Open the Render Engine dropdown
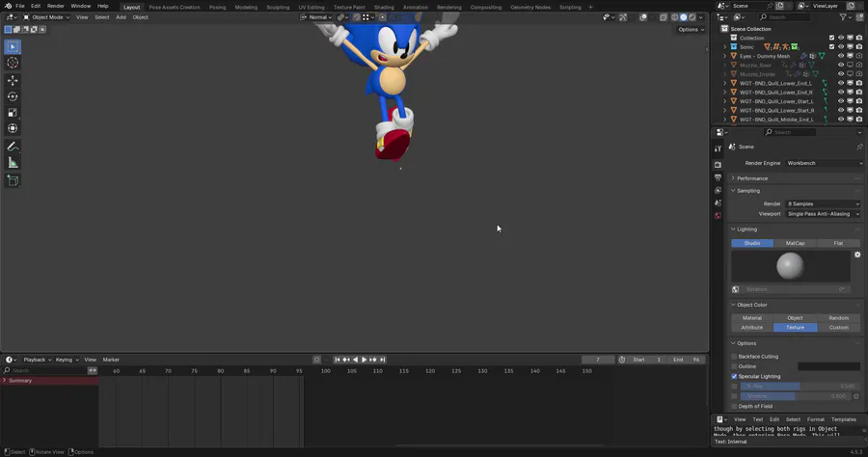Image resolution: width=868 pixels, height=457 pixels. (824, 163)
